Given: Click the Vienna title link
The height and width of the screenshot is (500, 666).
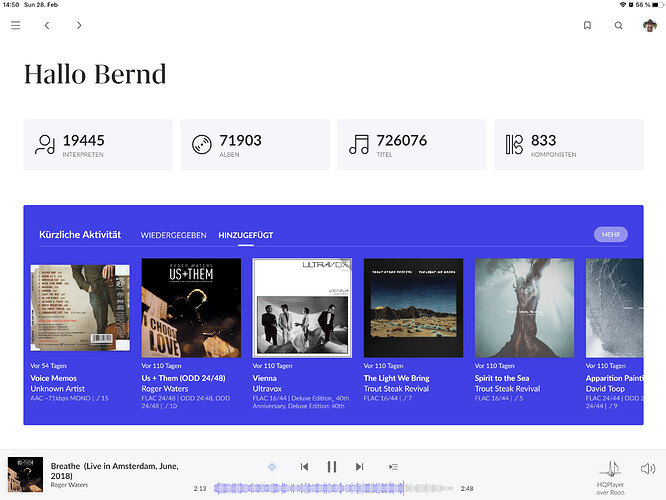Looking at the screenshot, I should click(x=265, y=378).
